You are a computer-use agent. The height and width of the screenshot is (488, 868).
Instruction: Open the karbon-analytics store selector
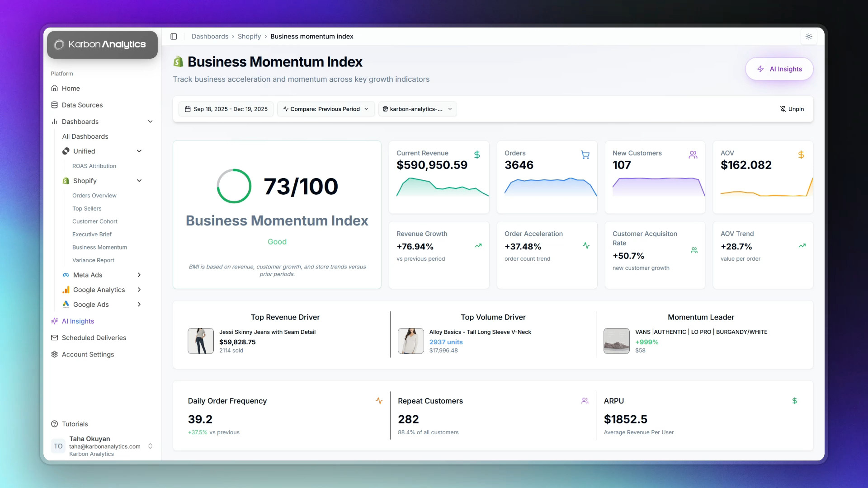pos(417,109)
